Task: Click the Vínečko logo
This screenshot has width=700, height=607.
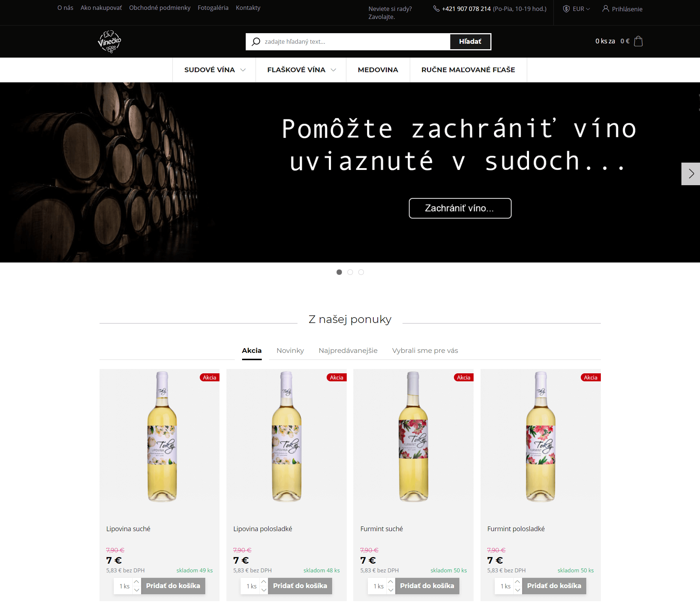Action: 109,42
